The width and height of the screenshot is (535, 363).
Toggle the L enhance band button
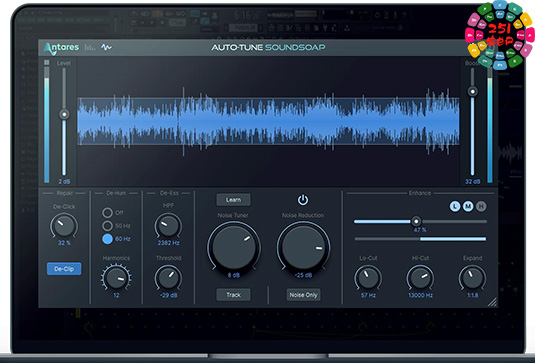(x=455, y=206)
